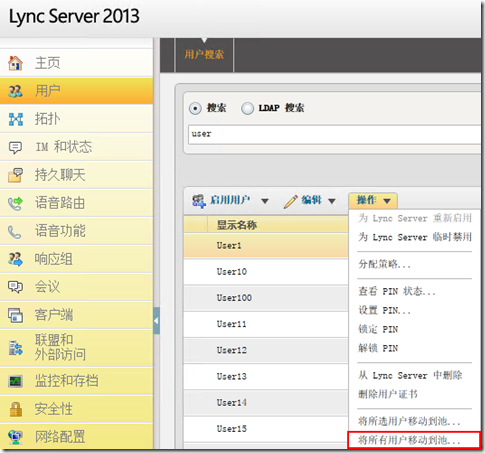This screenshot has height=453, width=485.
Task: Click the Network Configuration globe icon
Action: (15, 437)
